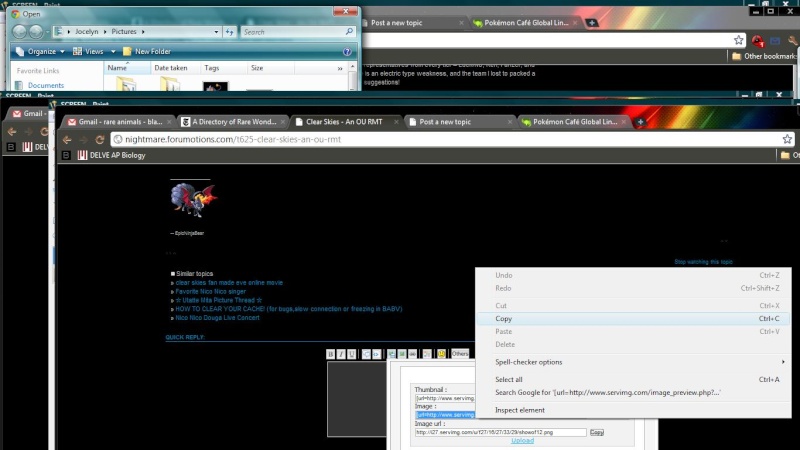
Task: Click the back arrow in Open dialog
Action: click(19, 32)
